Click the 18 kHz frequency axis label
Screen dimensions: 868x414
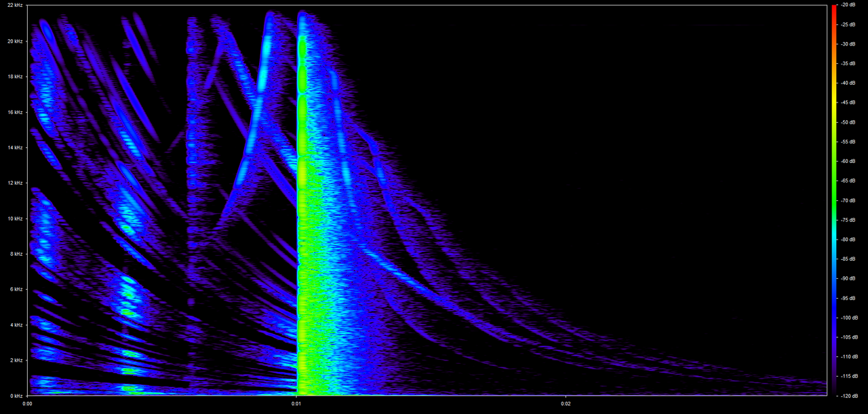click(15, 77)
